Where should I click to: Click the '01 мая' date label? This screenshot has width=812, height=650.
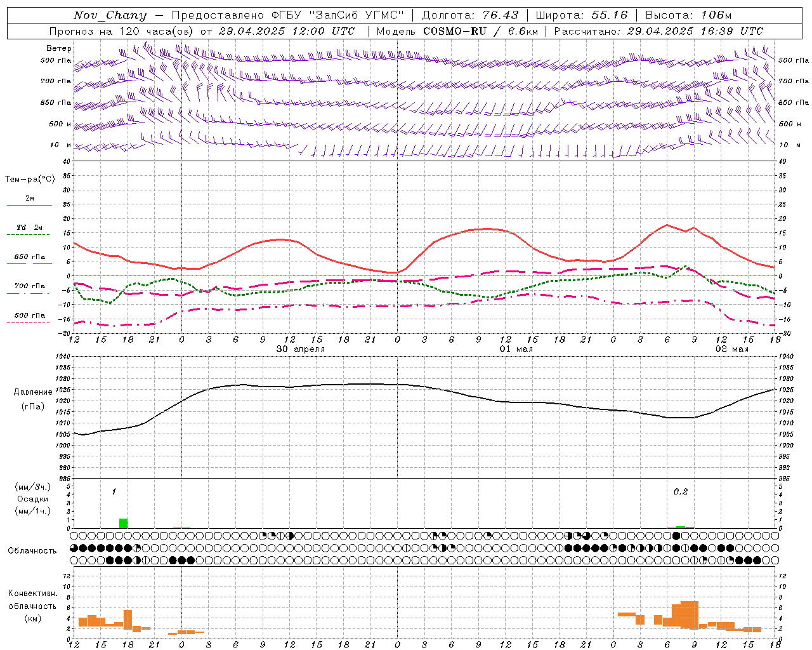point(516,349)
